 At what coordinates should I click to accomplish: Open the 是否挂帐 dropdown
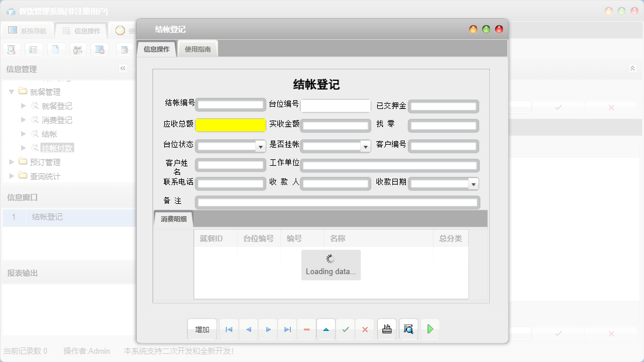365,146
